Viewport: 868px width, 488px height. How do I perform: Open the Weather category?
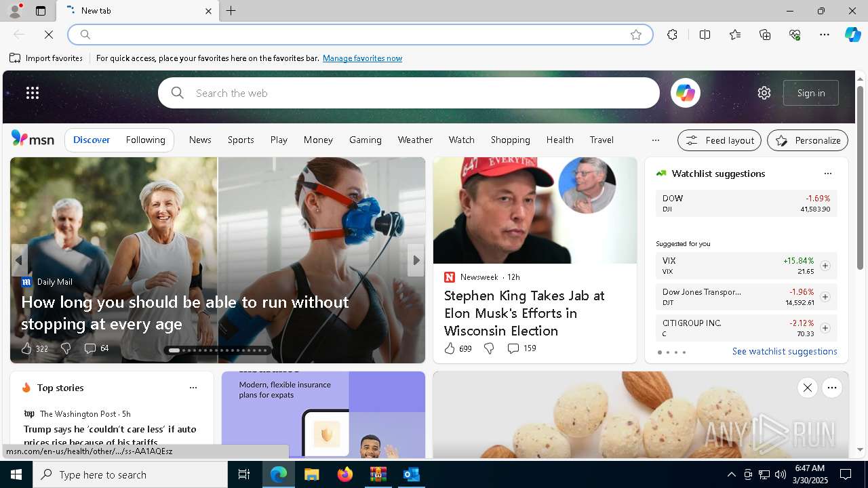(x=415, y=140)
